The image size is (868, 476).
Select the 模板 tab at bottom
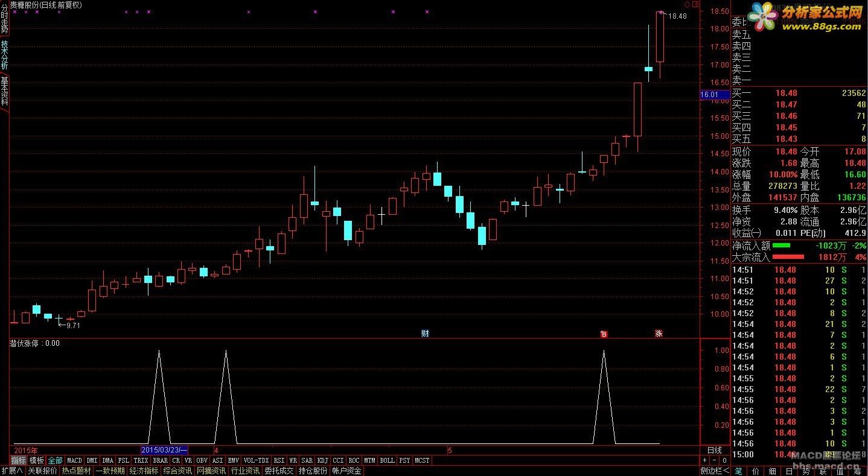pyautogui.click(x=37, y=460)
